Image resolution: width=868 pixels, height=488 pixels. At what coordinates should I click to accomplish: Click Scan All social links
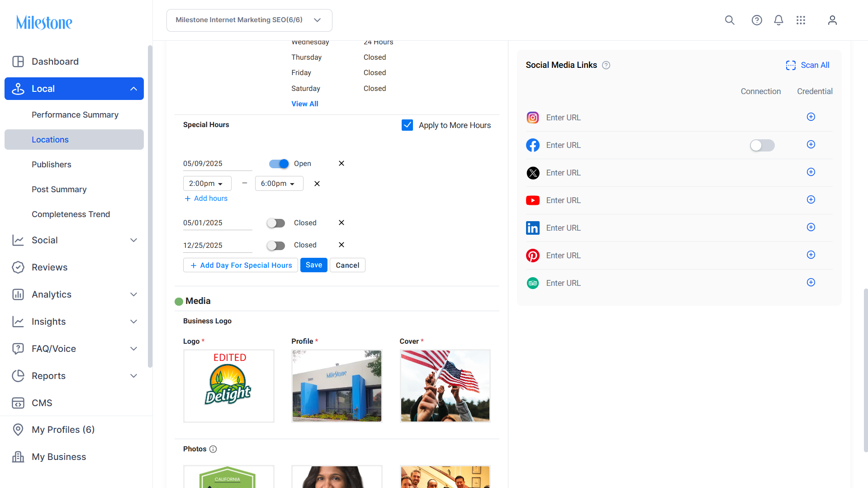(x=808, y=65)
